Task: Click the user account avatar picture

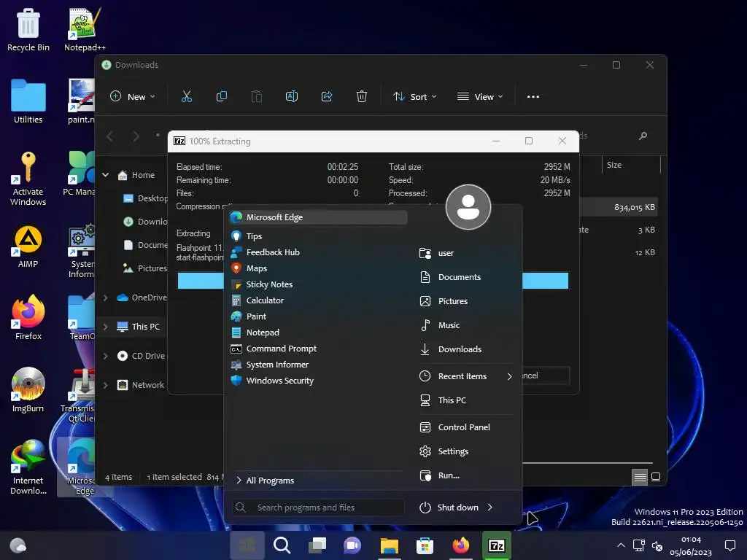Action: [468, 207]
